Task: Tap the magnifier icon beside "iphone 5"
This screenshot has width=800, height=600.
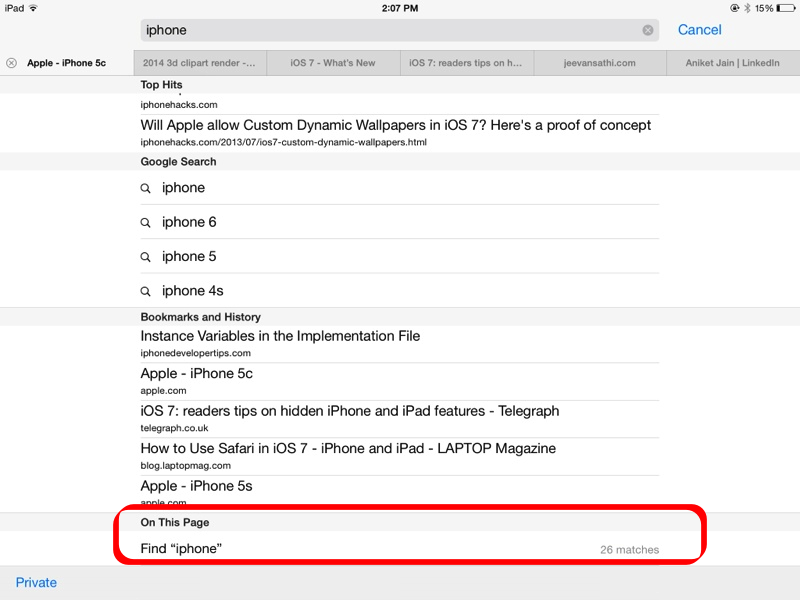Action: (145, 257)
